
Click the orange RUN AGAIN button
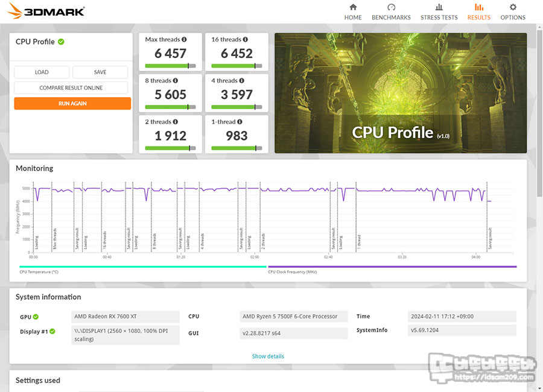pos(72,104)
